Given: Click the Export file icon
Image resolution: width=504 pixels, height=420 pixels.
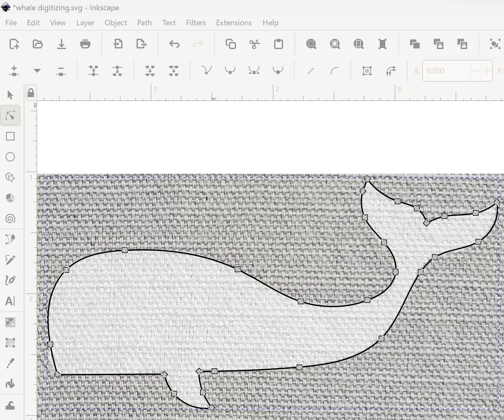Looking at the screenshot, I should [x=142, y=44].
